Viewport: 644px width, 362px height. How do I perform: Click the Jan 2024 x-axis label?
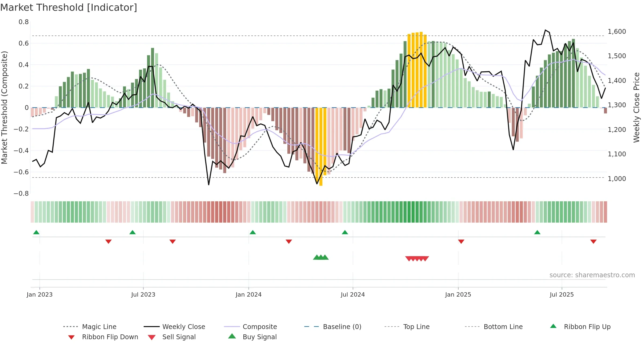click(249, 294)
